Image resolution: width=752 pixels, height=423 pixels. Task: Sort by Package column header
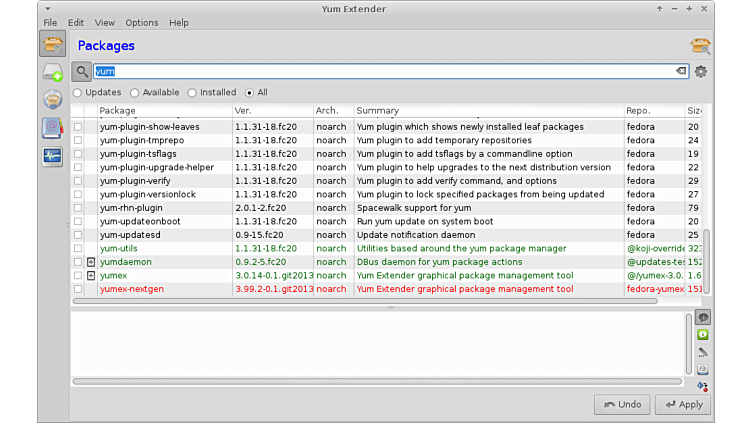coord(164,110)
